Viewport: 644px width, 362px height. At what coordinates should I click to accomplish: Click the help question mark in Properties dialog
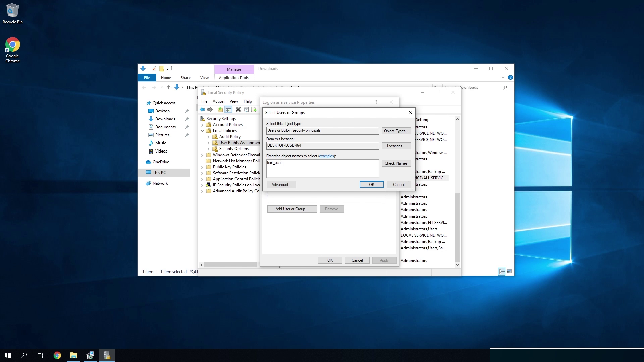pos(376,102)
